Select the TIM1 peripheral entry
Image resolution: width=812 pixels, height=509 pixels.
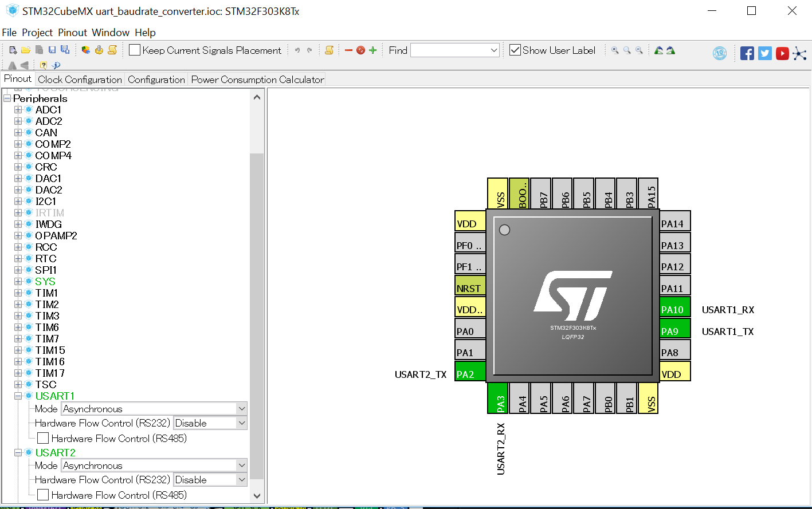tap(47, 293)
